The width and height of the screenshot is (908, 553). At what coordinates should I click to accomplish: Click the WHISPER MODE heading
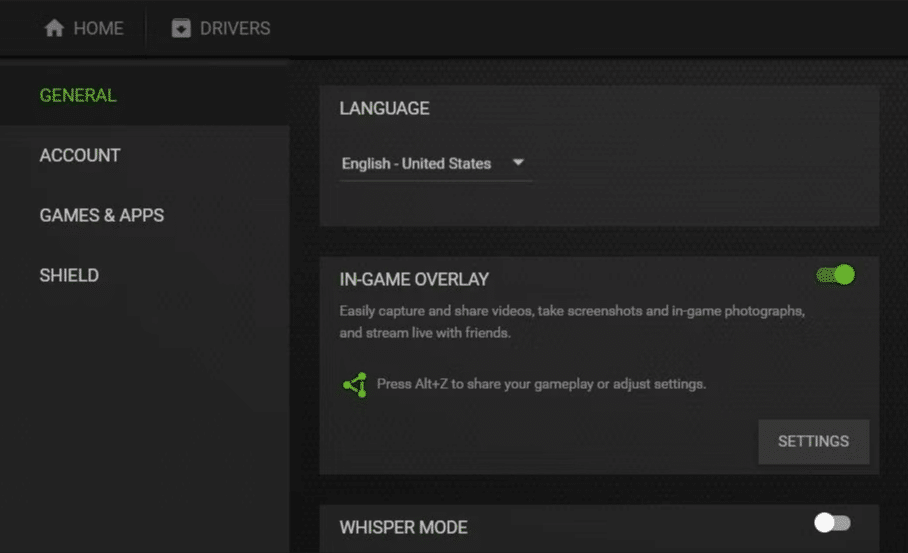[404, 528]
